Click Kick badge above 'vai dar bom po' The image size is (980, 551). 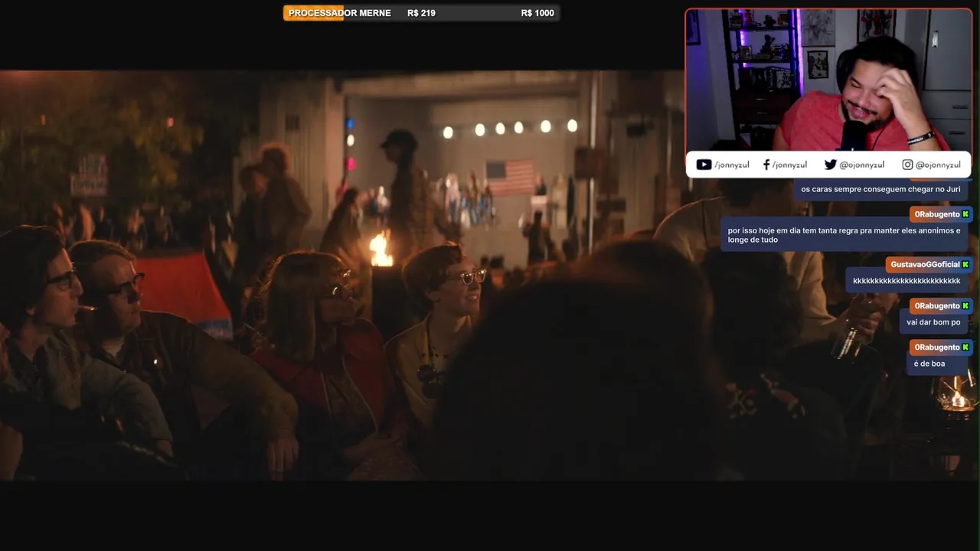pyautogui.click(x=965, y=305)
